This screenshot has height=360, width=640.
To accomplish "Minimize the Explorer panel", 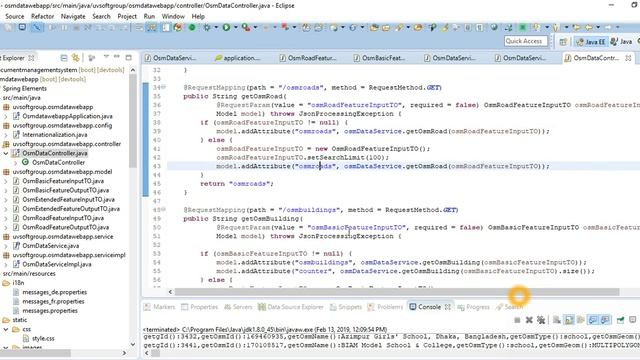I will pos(117,57).
